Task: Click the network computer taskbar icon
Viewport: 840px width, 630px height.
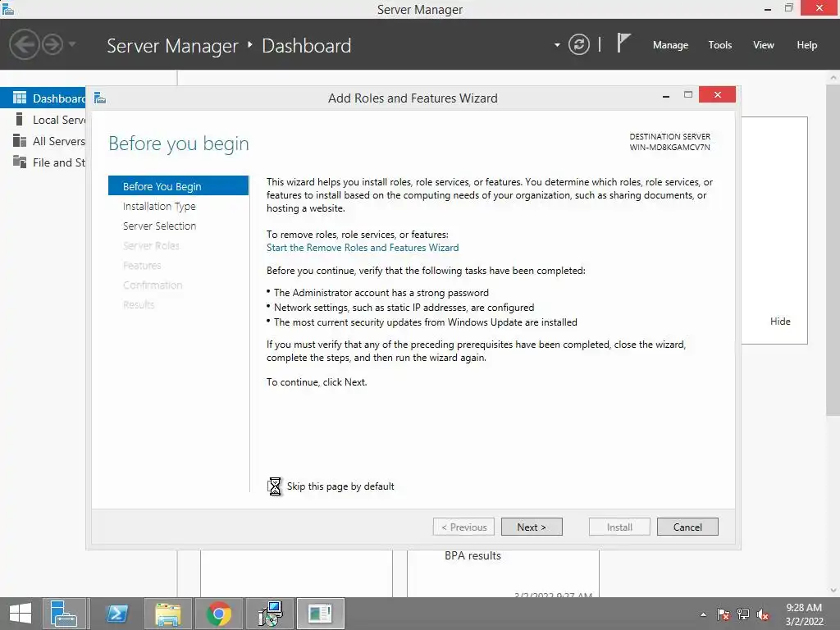Action: [269, 614]
